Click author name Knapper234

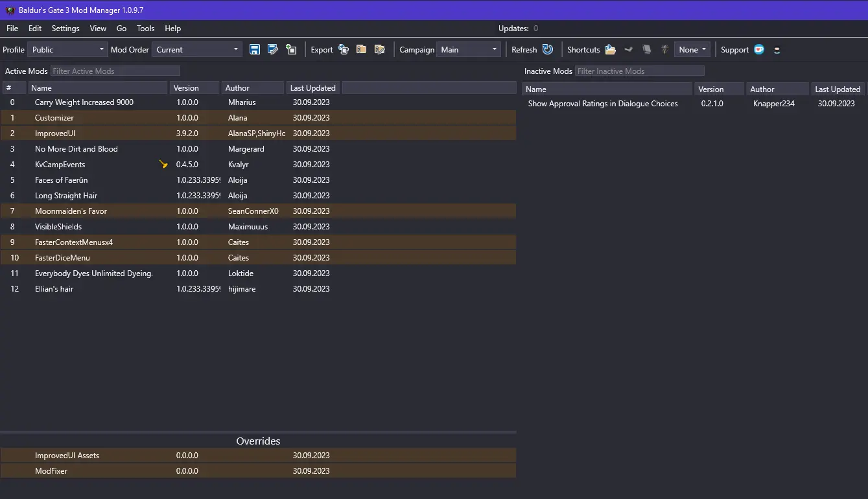pyautogui.click(x=774, y=104)
